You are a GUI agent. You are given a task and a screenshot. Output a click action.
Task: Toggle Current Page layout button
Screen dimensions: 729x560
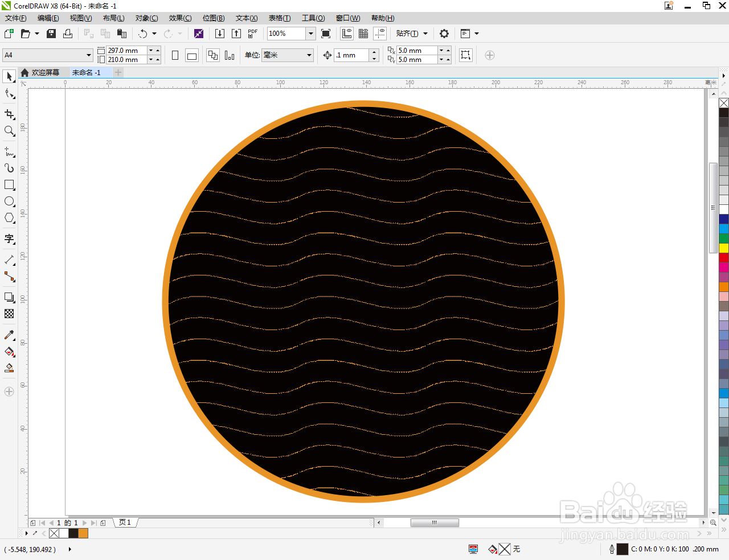(x=230, y=55)
